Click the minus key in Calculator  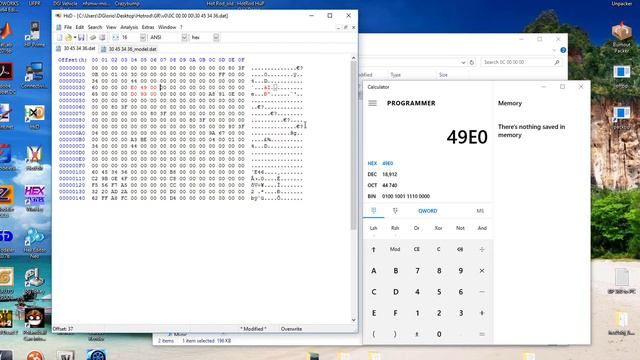pyautogui.click(x=482, y=292)
